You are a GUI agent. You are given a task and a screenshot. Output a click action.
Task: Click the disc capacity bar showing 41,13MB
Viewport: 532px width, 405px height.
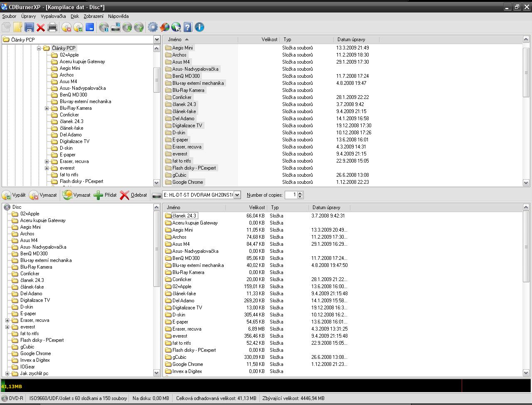click(266, 386)
